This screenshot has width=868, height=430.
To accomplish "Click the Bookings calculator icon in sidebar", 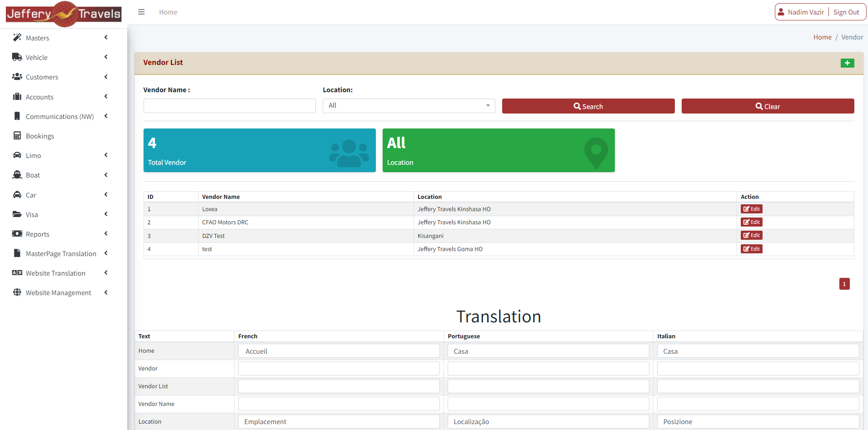I will point(17,136).
